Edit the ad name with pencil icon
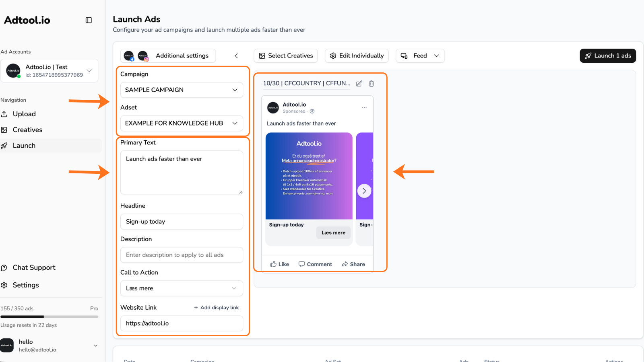Screen dimensions: 644x362 pyautogui.click(x=359, y=83)
